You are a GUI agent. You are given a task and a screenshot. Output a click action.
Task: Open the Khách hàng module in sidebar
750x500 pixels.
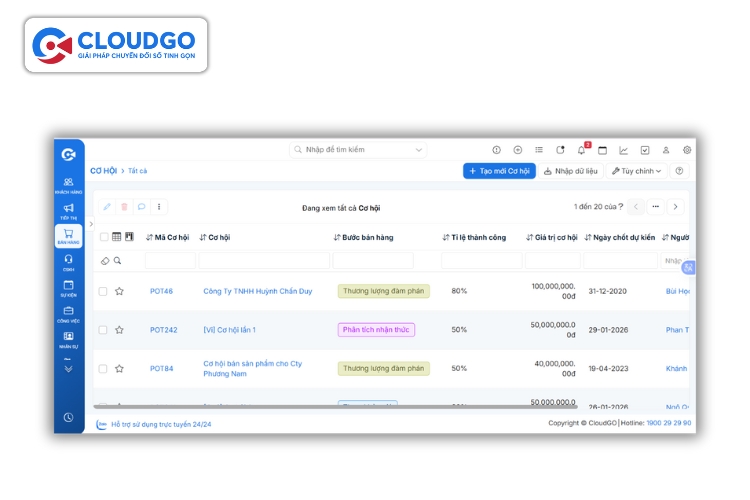pos(68,184)
